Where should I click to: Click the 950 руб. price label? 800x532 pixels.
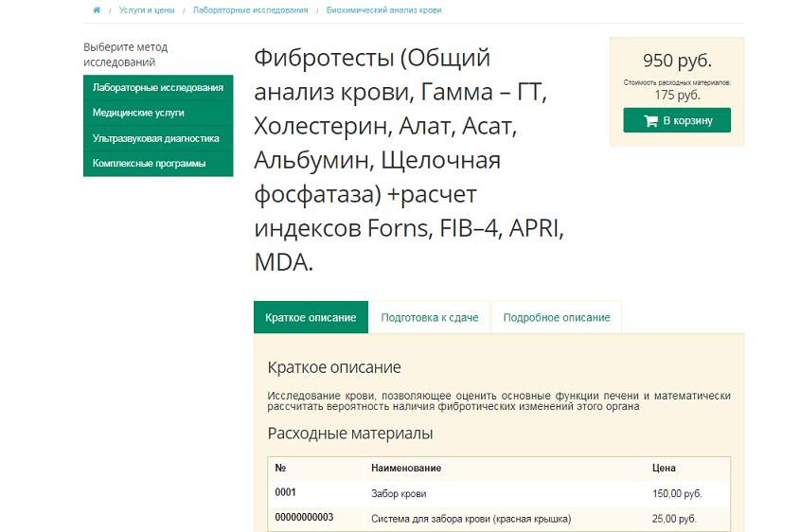point(677,62)
